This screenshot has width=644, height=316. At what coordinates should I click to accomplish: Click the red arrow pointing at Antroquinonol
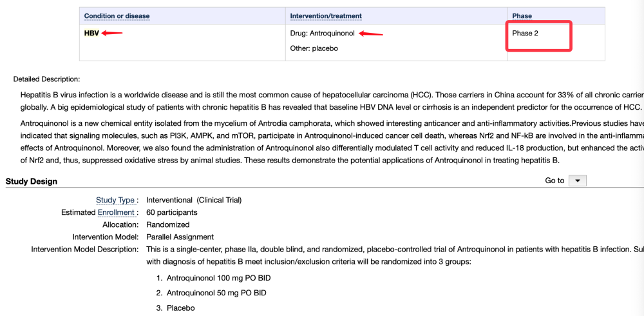point(371,34)
